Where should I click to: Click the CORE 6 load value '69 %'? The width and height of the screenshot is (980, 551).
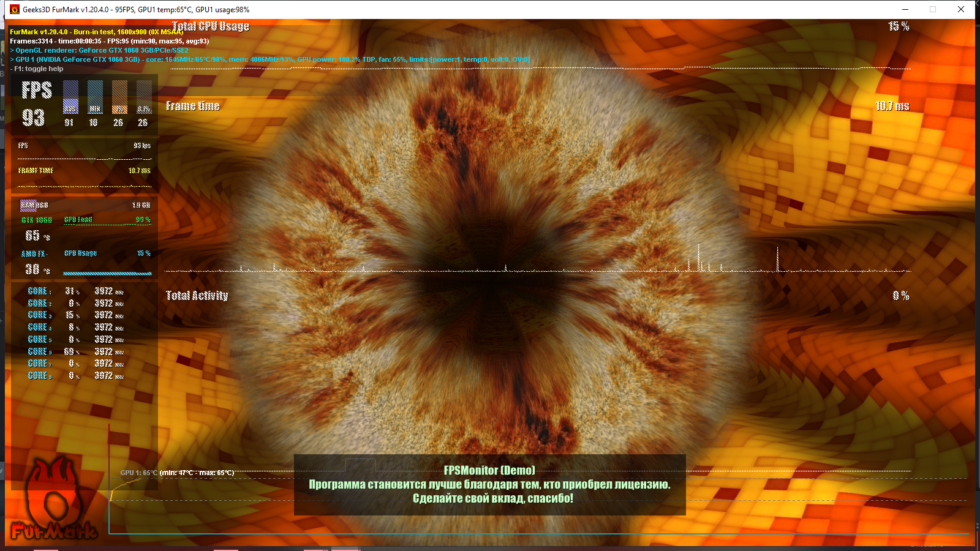coord(72,351)
